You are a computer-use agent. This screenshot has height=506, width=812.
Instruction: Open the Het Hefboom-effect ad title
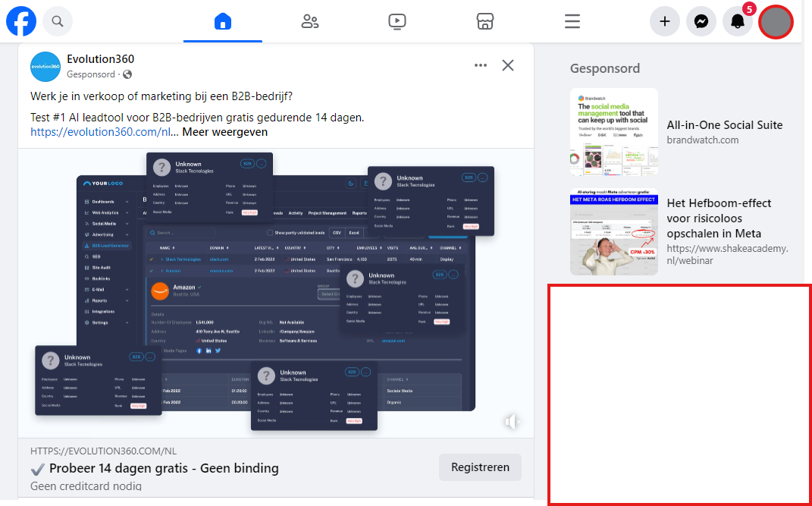(x=720, y=218)
